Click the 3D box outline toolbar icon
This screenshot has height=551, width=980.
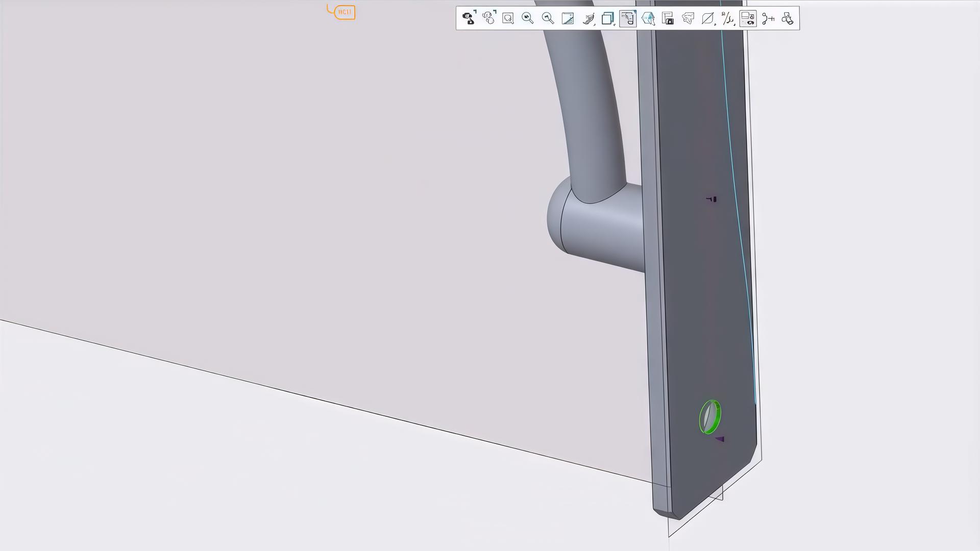tap(688, 18)
